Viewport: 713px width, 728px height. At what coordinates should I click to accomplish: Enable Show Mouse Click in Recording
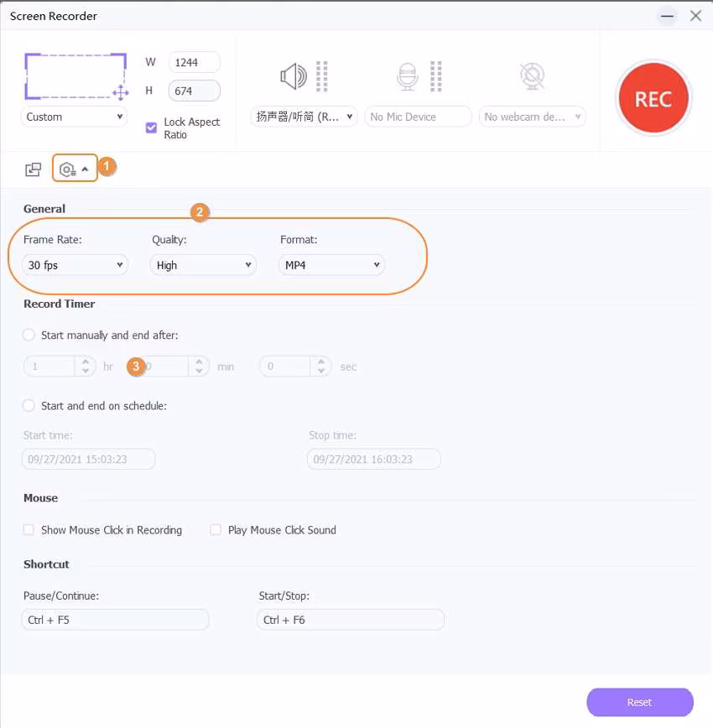point(29,530)
